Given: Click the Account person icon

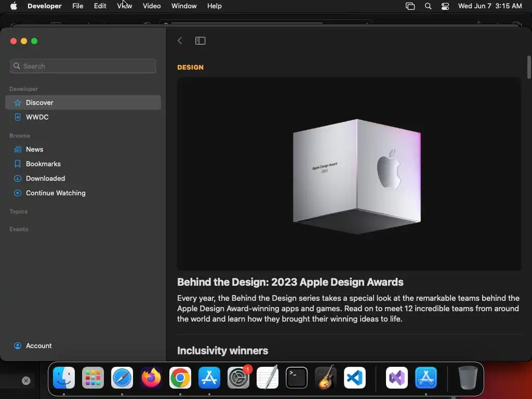Looking at the screenshot, I should [x=18, y=345].
